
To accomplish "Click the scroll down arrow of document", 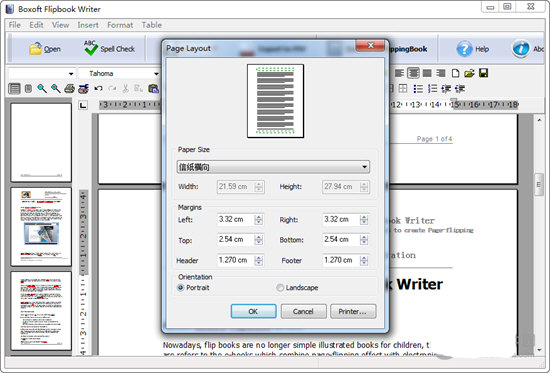I will click(539, 350).
